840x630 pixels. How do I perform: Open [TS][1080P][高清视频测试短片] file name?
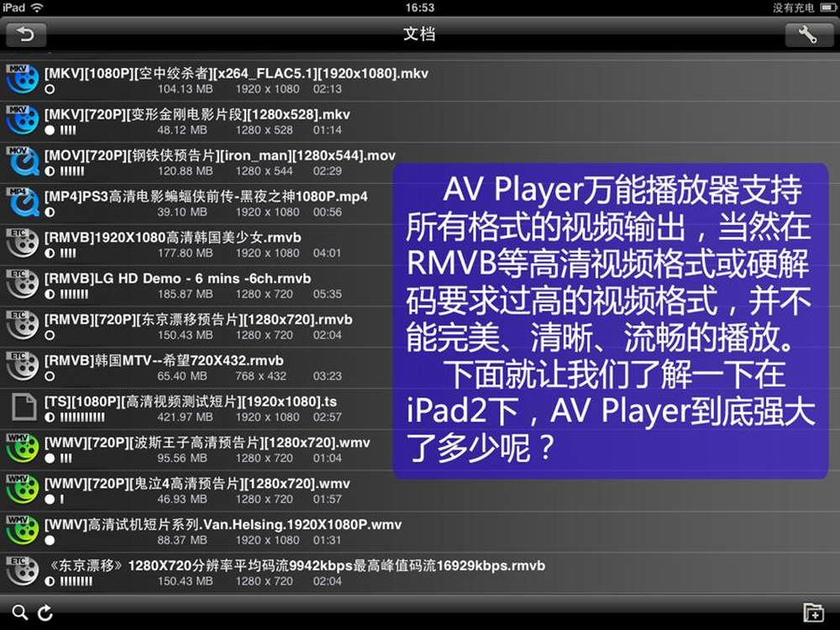pos(191,402)
